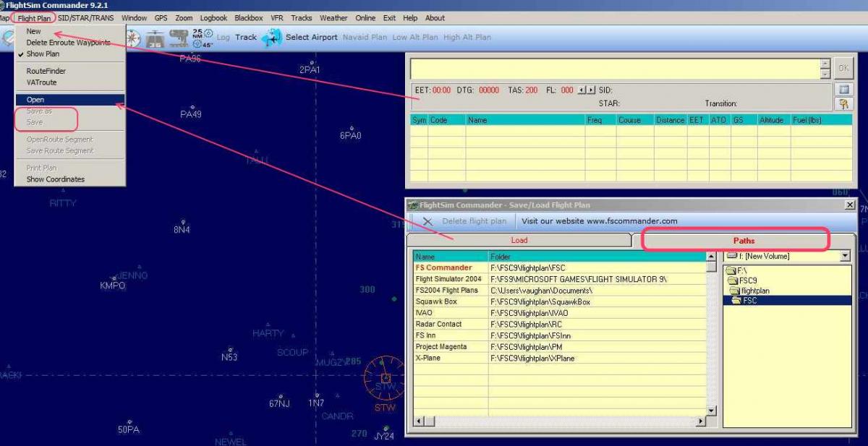Click the Folder column header in paths list
The image size is (868, 446).
[x=597, y=257]
